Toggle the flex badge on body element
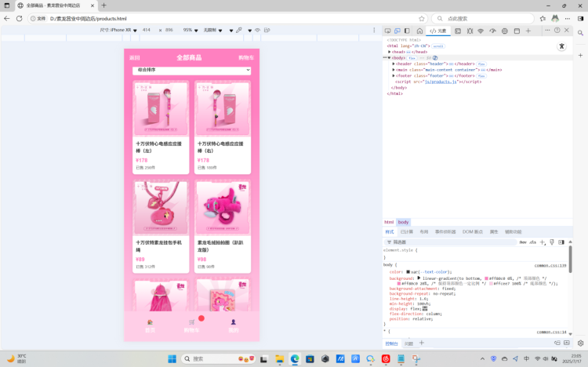Viewport: 588px width, 367px height. 412,58
